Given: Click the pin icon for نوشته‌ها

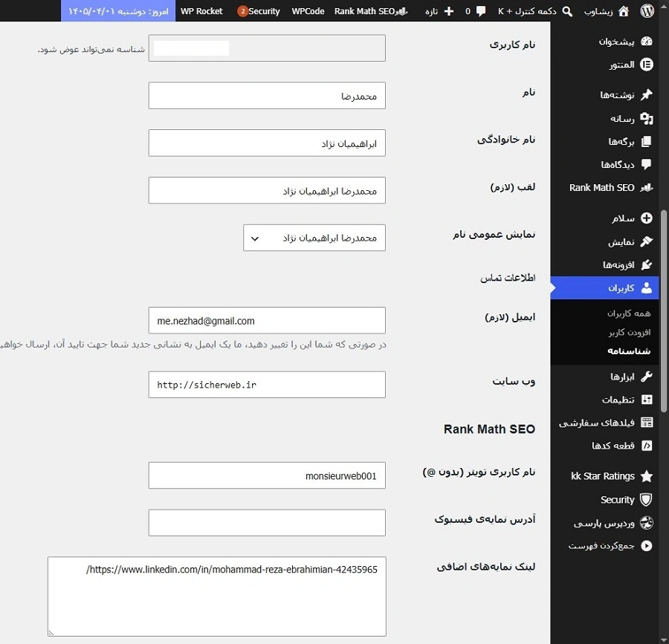Looking at the screenshot, I should pyautogui.click(x=647, y=94).
